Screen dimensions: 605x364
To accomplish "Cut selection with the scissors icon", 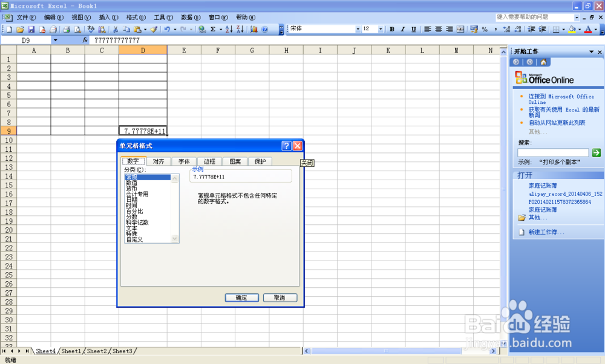I will [116, 29].
